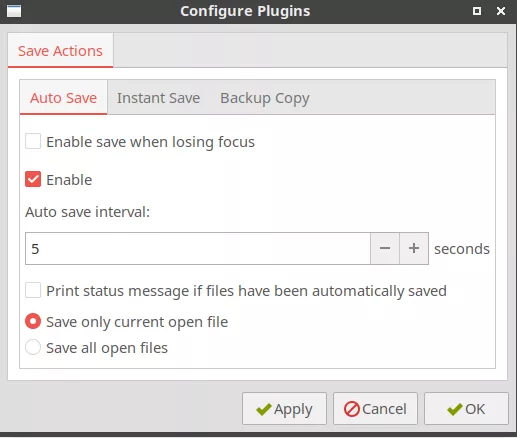The width and height of the screenshot is (517, 438).
Task: Click the Configure Plugins title bar
Action: (245, 11)
